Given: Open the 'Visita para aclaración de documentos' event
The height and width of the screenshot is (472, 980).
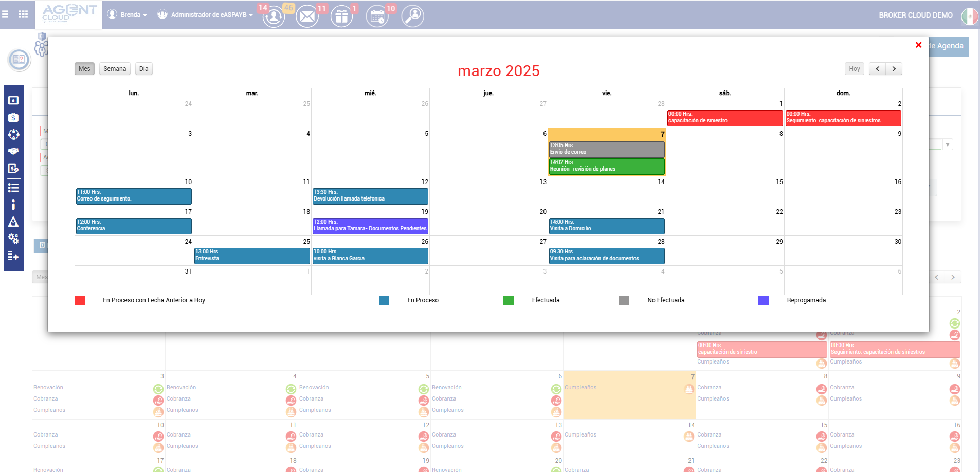Looking at the screenshot, I should (607, 256).
